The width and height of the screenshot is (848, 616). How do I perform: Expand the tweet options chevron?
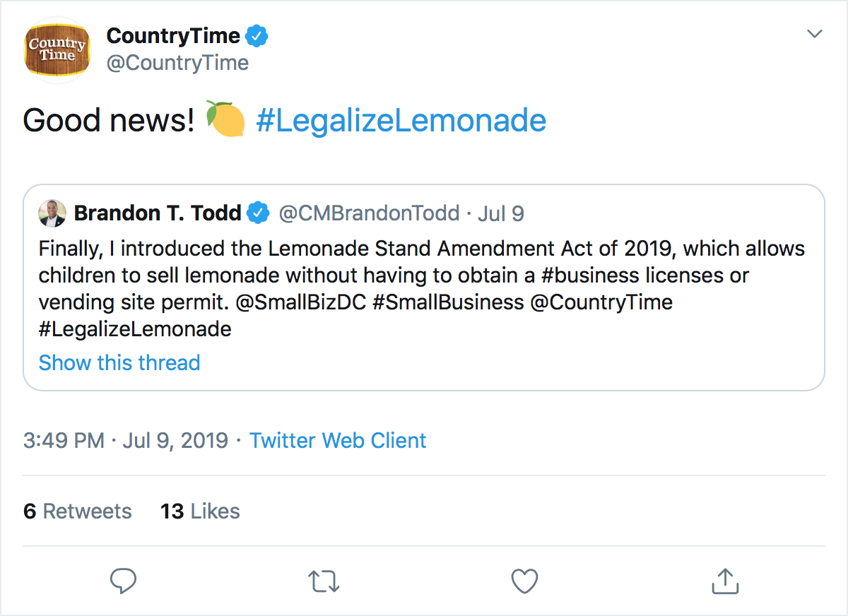[x=815, y=34]
